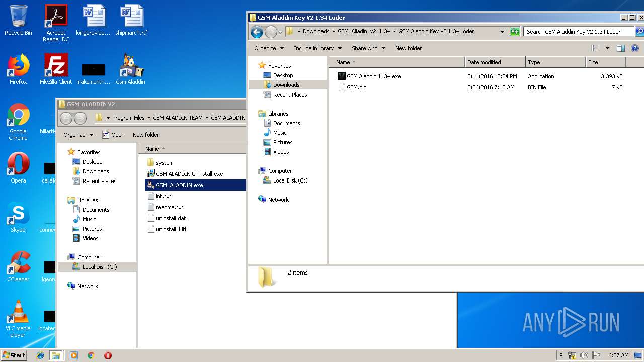Click the change your view icon
This screenshot has height=362, width=644.
595,48
